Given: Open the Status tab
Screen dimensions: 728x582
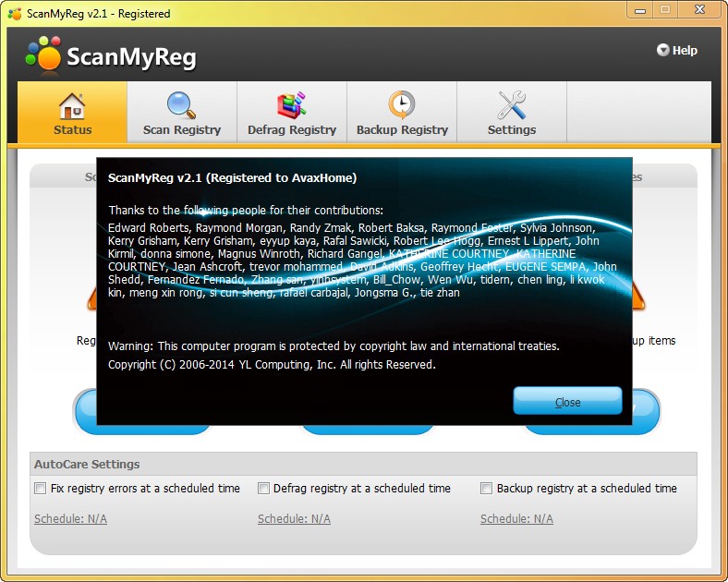Looking at the screenshot, I should tap(72, 113).
